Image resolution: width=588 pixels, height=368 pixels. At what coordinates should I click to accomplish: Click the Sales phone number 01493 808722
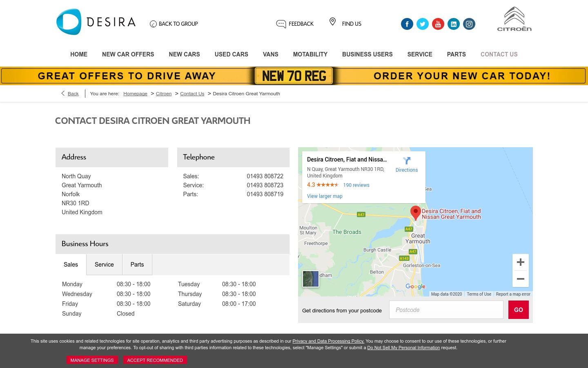tap(265, 176)
